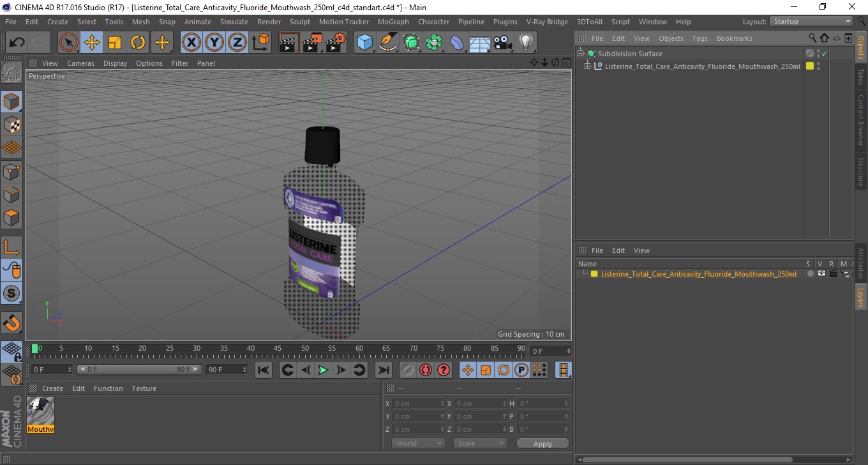
Task: Click the timeline playhead at frame 0
Action: point(35,349)
